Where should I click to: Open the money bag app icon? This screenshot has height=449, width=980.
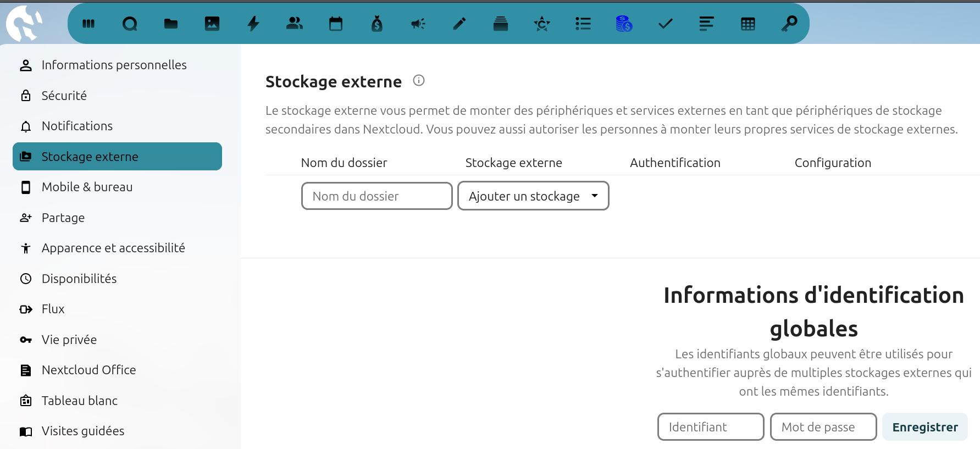click(377, 24)
